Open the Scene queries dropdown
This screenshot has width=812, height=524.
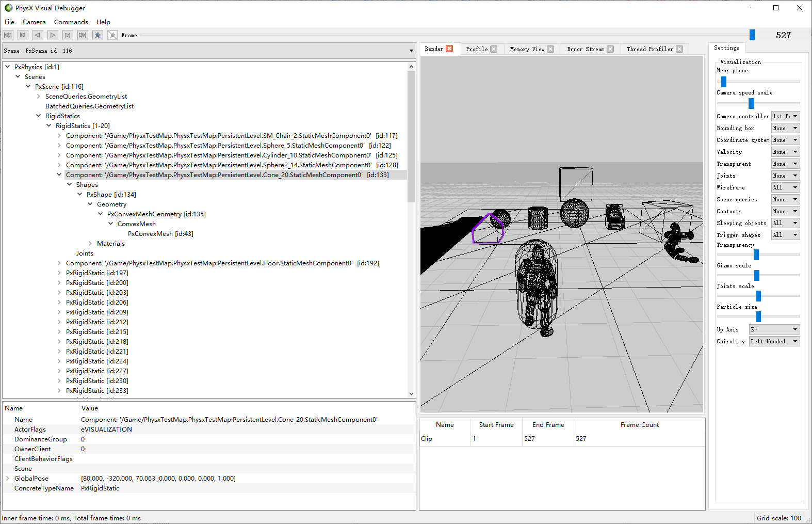pyautogui.click(x=786, y=199)
